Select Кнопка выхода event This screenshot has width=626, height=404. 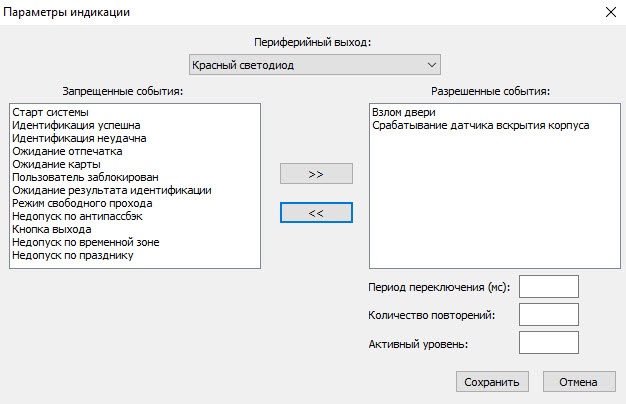(52, 229)
